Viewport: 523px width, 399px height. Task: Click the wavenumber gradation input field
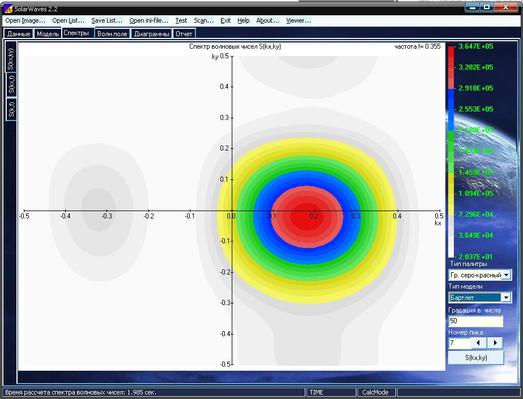click(475, 321)
